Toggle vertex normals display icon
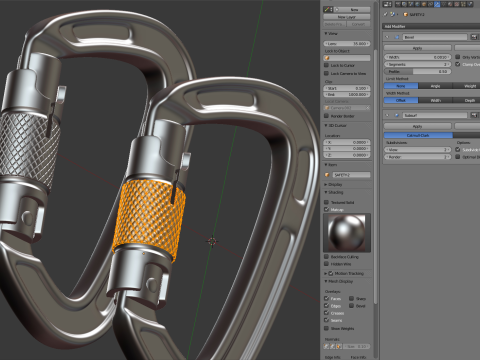 coord(326,346)
